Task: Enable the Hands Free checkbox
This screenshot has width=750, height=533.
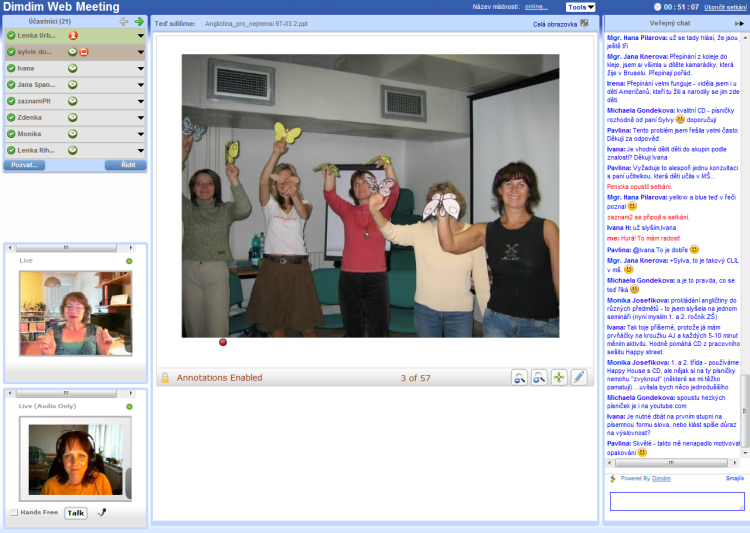Action: (x=14, y=513)
